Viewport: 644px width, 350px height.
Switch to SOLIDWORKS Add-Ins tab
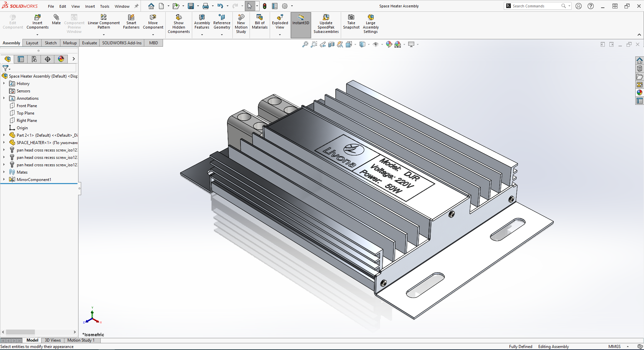tap(122, 43)
